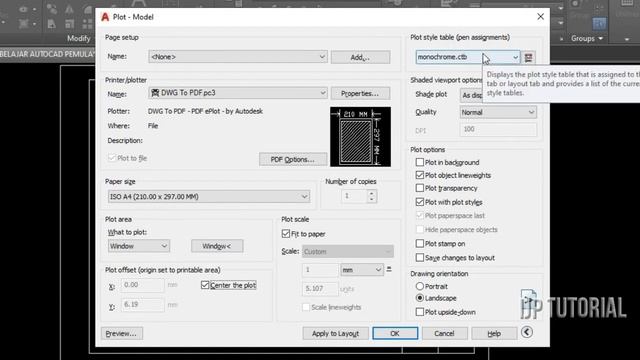Click the Window< selection button
This screenshot has width=640, height=360.
pyautogui.click(x=217, y=246)
